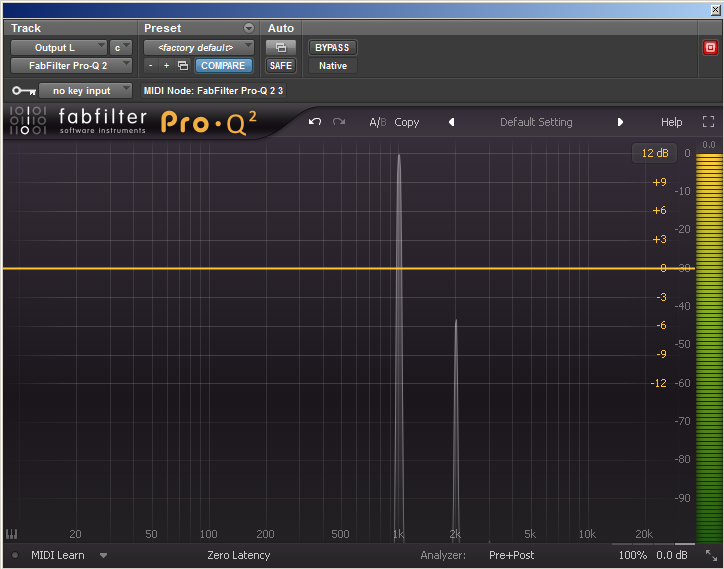Viewport: 724px width, 569px height.
Task: Click the undo arrow icon
Action: click(x=315, y=122)
